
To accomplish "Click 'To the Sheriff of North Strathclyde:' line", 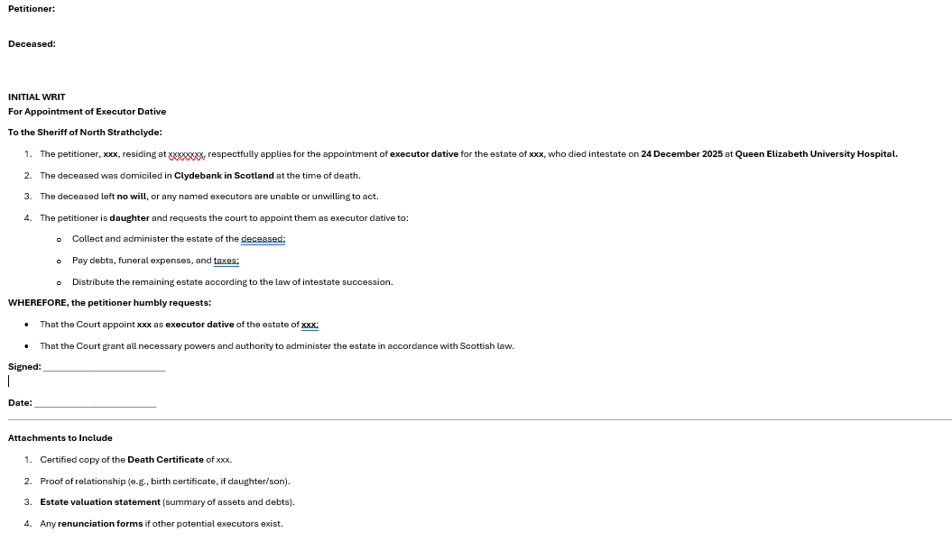I will click(85, 133).
